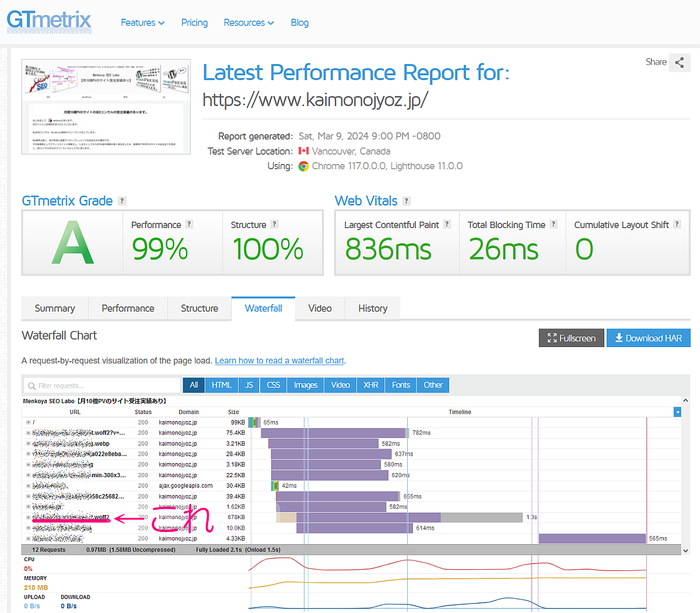Click the waterfall scrollbar down arrow

point(685,551)
